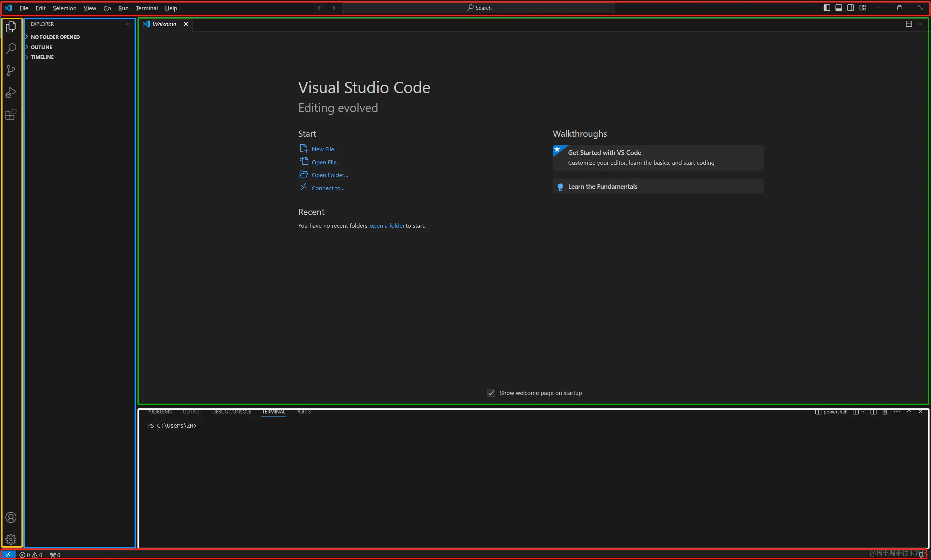Click the remote window status bar icon

pos(8,555)
